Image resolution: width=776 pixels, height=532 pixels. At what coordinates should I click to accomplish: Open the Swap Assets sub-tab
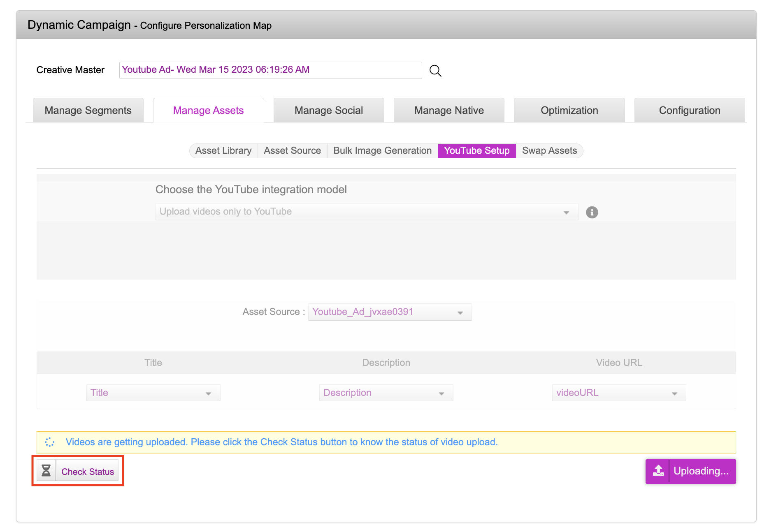[549, 151]
